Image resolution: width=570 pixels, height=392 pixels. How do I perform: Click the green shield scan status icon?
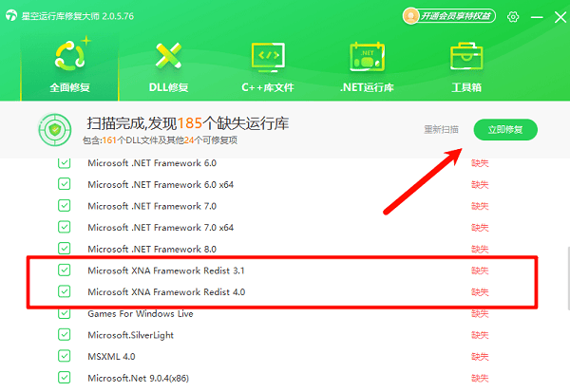[x=55, y=130]
